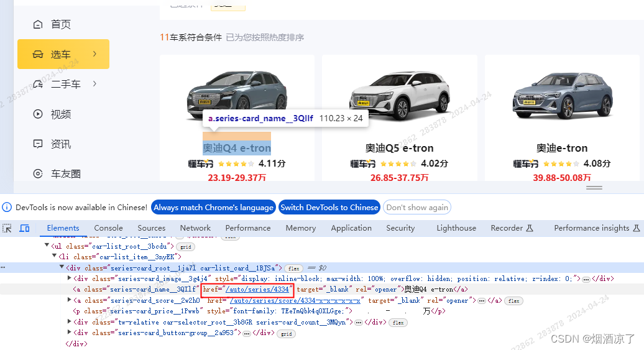644x350 pixels.
Task: Expand the series-card_score anchor node
Action: click(x=70, y=300)
